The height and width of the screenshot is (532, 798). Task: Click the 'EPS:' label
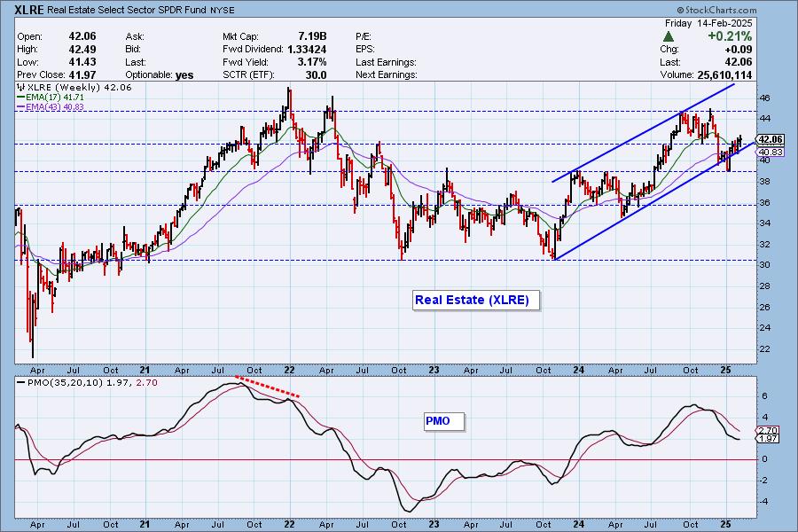click(365, 50)
